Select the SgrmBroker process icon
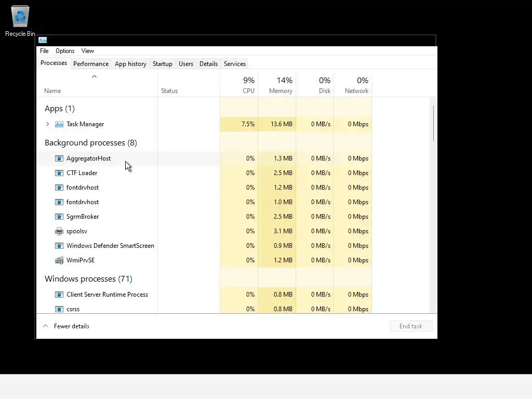This screenshot has width=532, height=399. (x=59, y=217)
